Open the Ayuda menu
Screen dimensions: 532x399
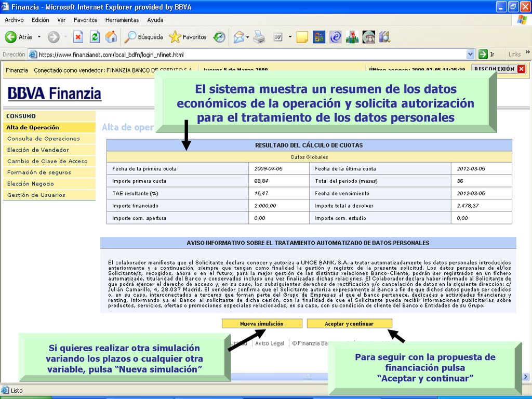(x=155, y=20)
